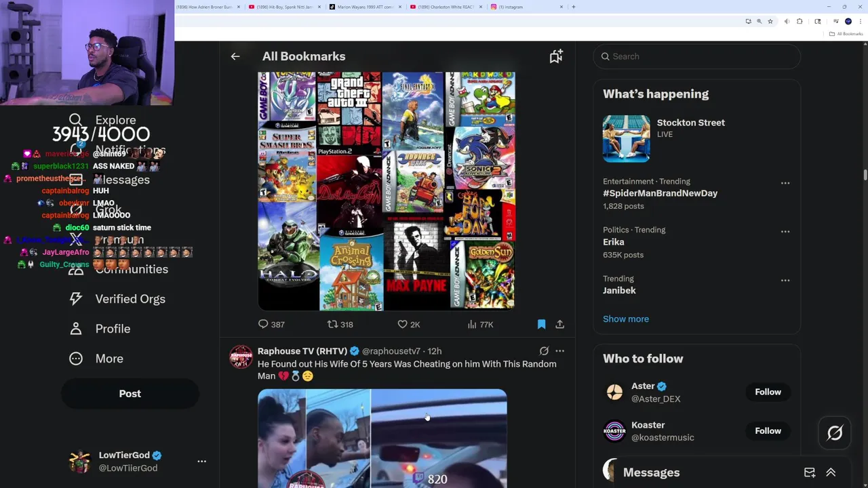The image size is (868, 488).
Task: Click the Koaster account avatar
Action: click(x=614, y=431)
